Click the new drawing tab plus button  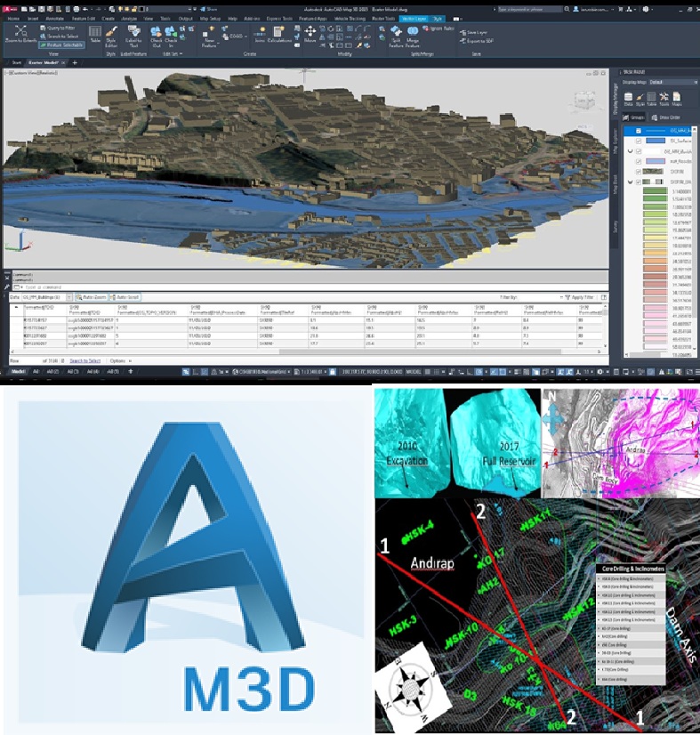pos(75,62)
